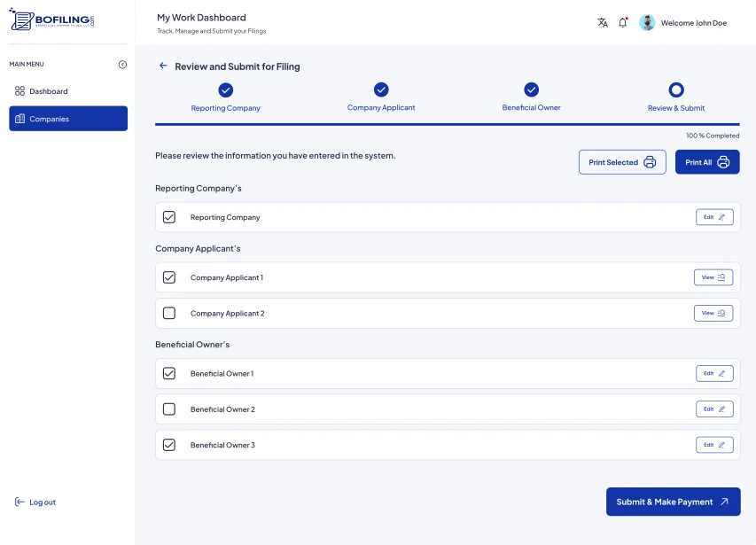Click the Print All button
This screenshot has height=545, width=756.
tap(707, 162)
